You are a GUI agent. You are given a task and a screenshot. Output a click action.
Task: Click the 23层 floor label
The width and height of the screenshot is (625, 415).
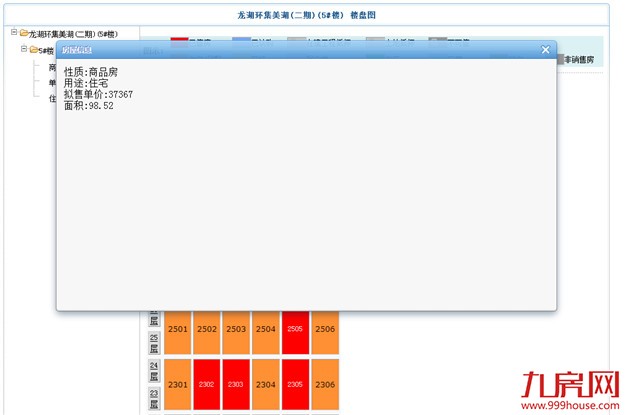tap(154, 399)
